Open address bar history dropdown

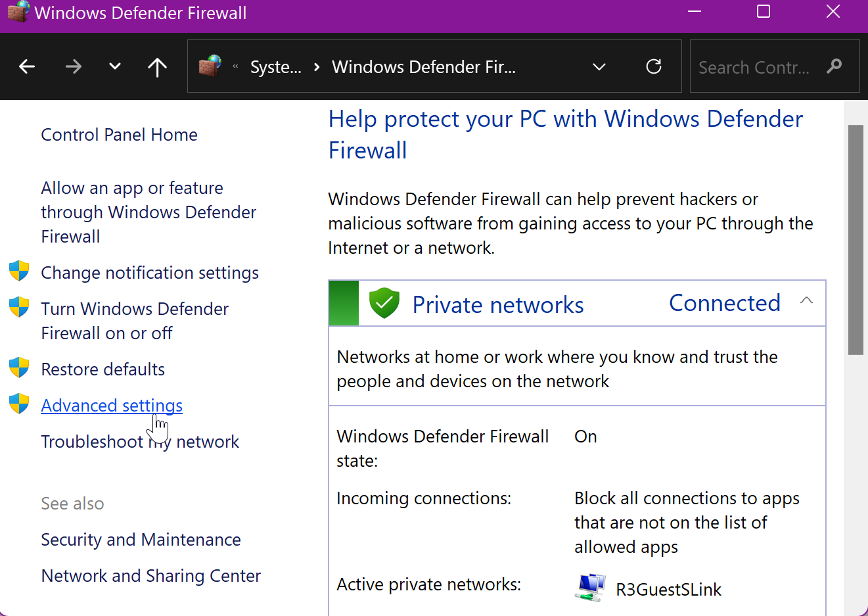tap(599, 66)
